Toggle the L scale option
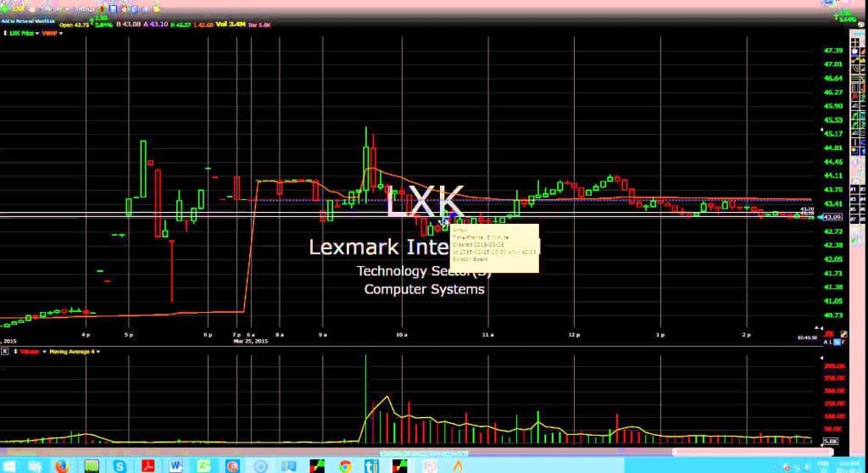The image size is (868, 473). (x=831, y=342)
